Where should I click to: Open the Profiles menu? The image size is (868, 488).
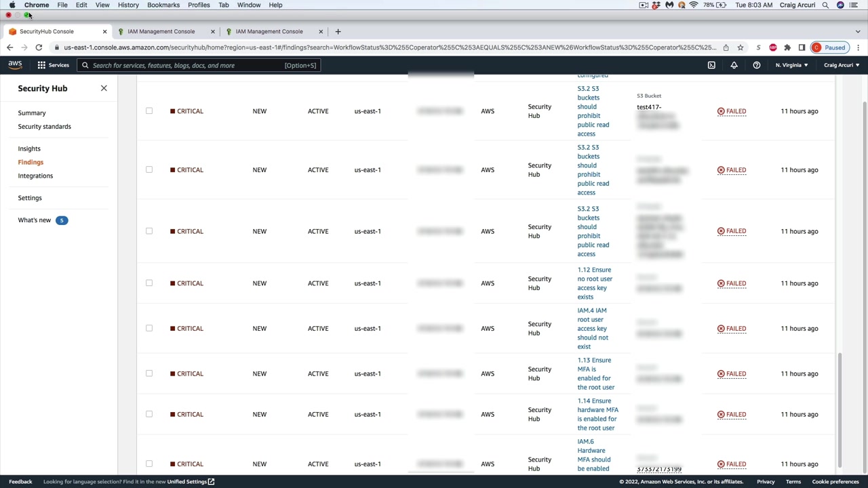tap(199, 5)
